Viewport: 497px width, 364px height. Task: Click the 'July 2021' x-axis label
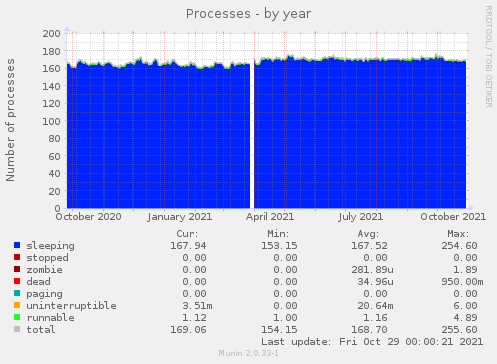coord(360,217)
